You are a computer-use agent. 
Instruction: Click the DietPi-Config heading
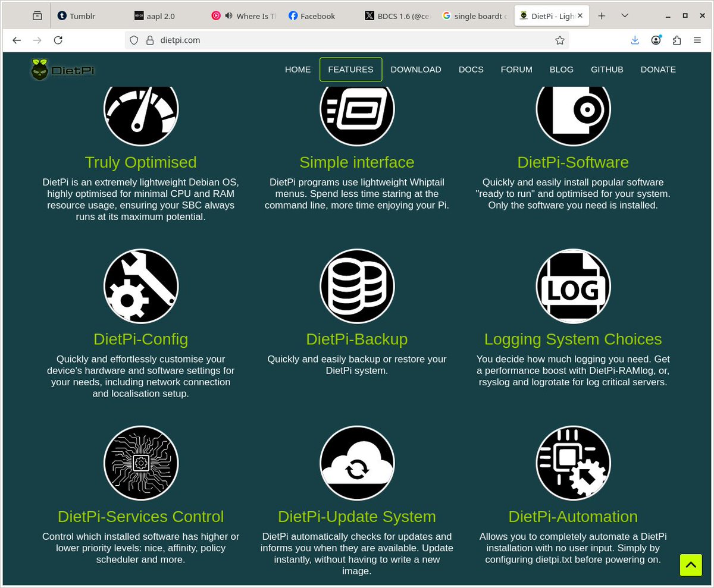point(141,339)
